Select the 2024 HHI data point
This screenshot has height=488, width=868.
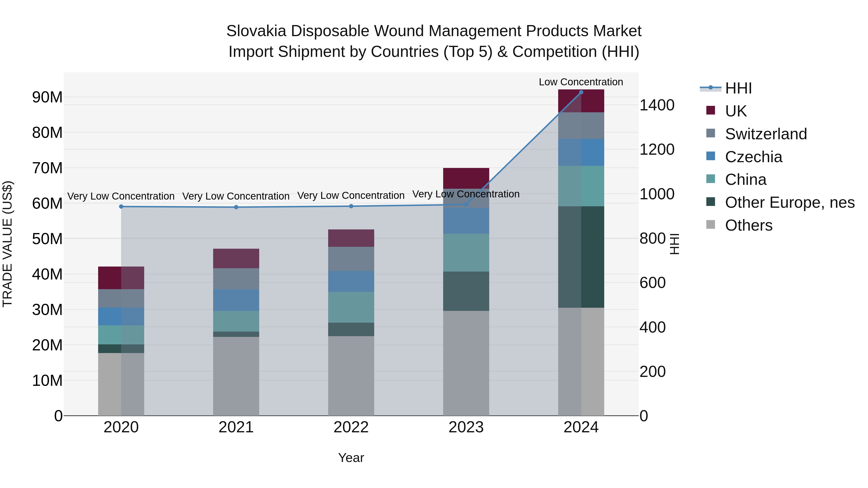581,92
